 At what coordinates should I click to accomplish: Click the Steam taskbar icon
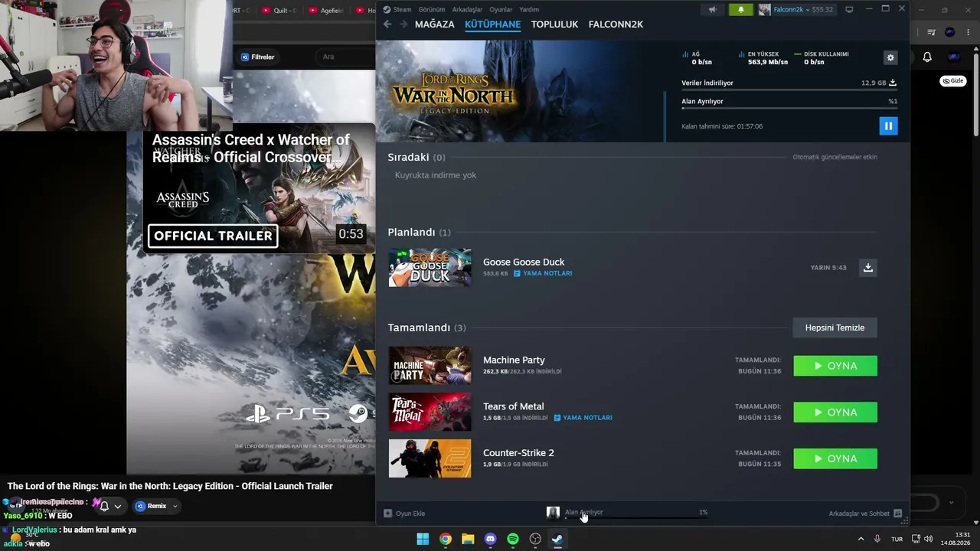[x=557, y=539]
